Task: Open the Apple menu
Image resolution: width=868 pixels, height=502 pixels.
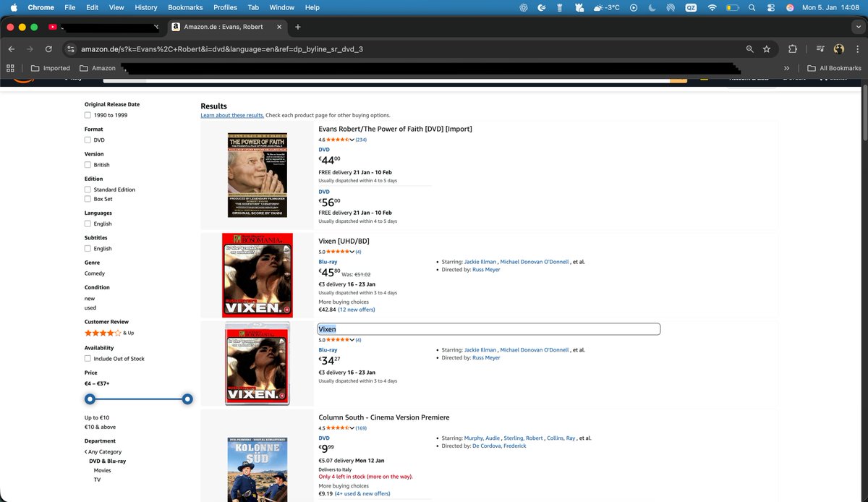Action: point(12,7)
